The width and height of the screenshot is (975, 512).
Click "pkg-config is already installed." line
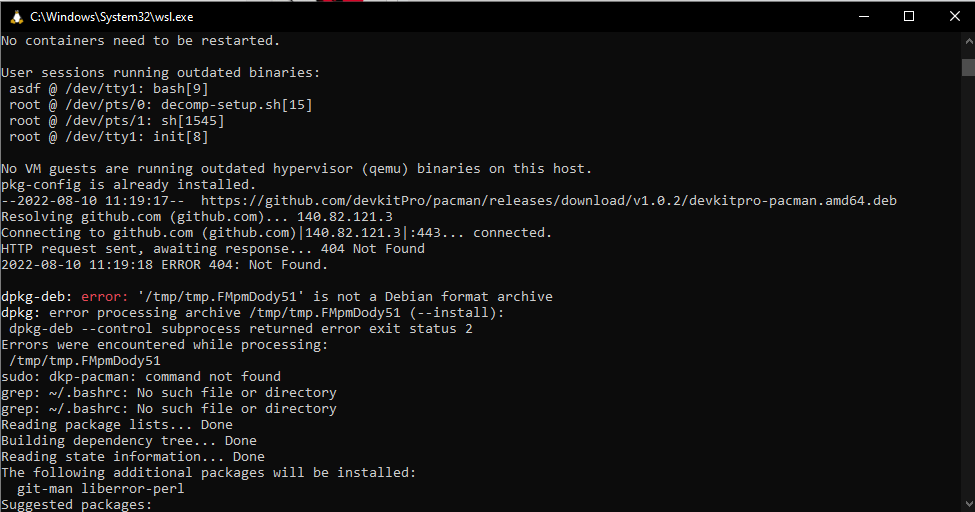tap(128, 185)
